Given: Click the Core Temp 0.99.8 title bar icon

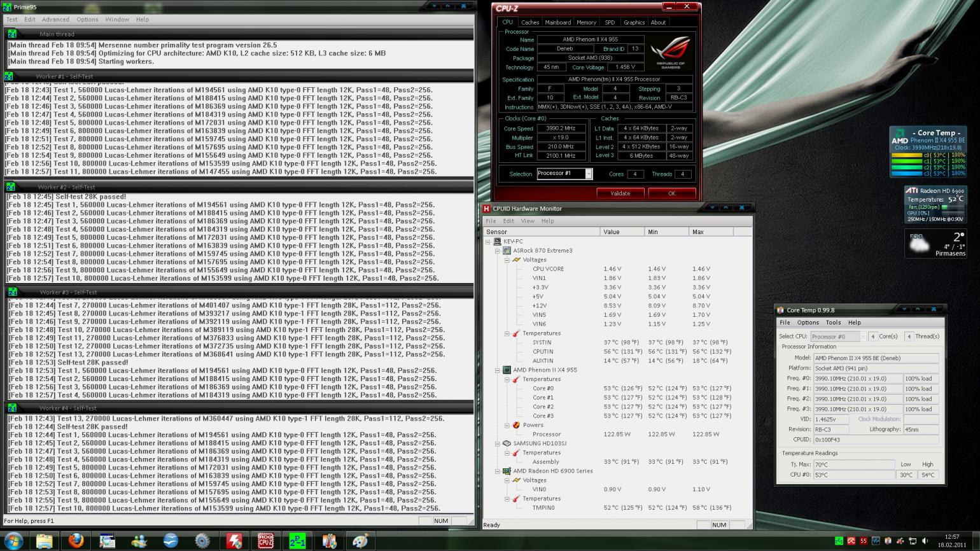Looking at the screenshot, I should (x=781, y=310).
